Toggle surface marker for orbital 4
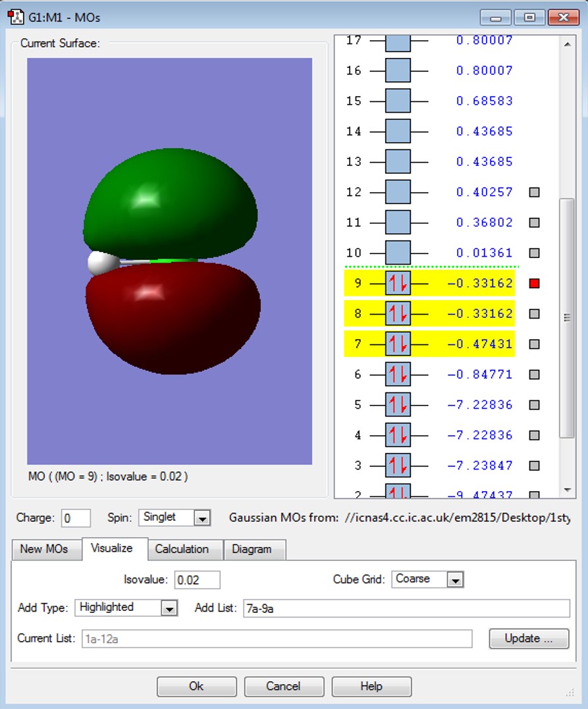The width and height of the screenshot is (588, 709). [x=534, y=435]
